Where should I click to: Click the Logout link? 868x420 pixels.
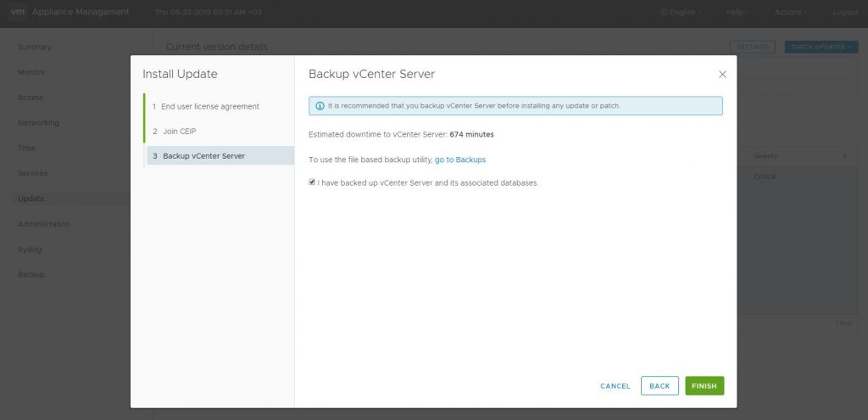(845, 12)
